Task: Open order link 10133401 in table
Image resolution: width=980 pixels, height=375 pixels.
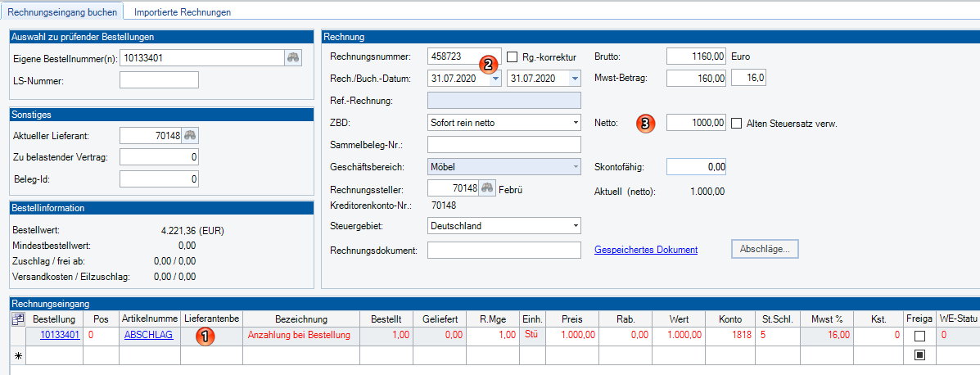Action: [59, 335]
